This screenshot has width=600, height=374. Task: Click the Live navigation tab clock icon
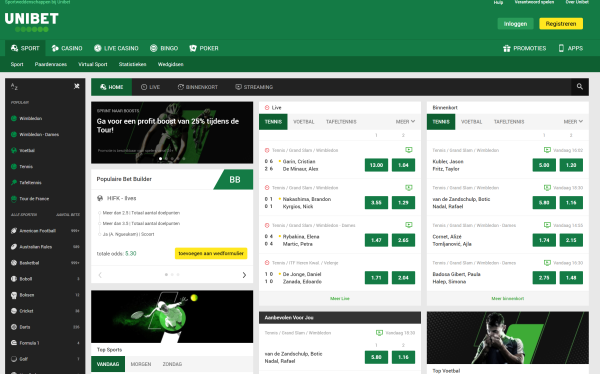(x=144, y=87)
